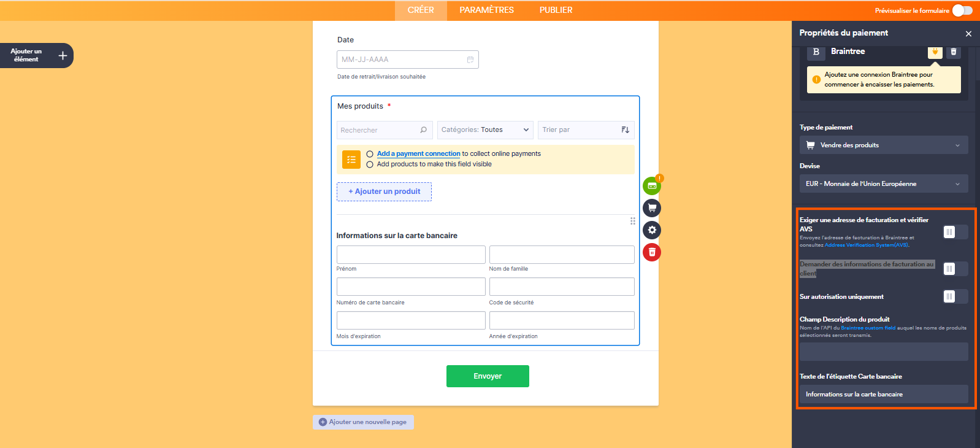Click the green Envoyer button
Screen dimensions: 980x448
click(x=488, y=376)
